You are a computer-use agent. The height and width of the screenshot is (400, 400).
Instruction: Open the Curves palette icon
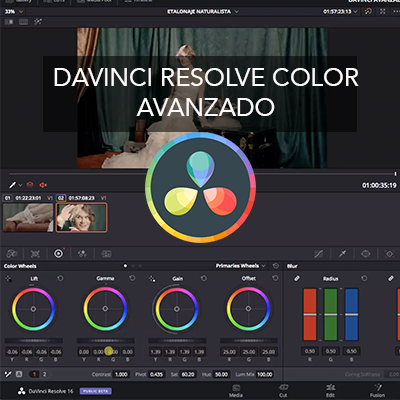(319, 254)
